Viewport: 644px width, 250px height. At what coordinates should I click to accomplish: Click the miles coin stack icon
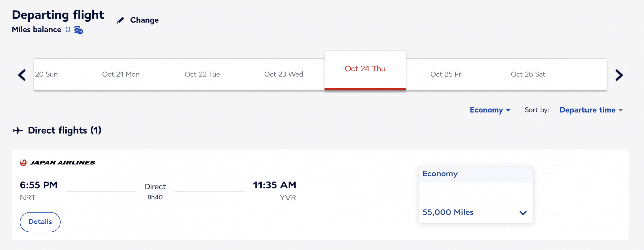(78, 30)
